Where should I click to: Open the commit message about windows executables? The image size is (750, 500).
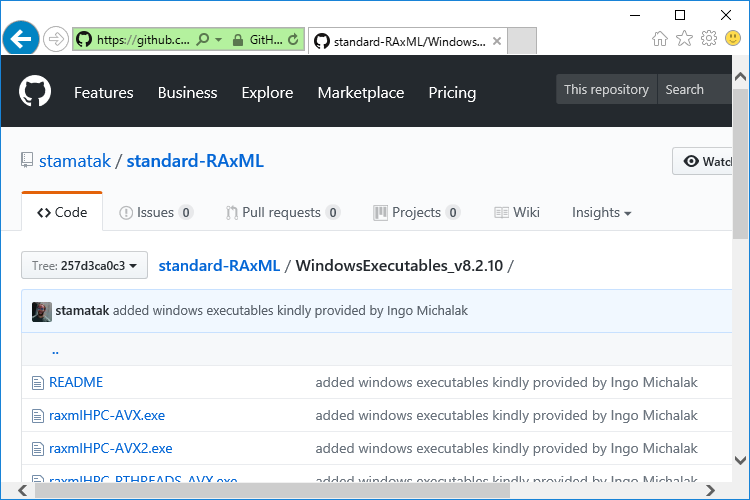coord(290,311)
